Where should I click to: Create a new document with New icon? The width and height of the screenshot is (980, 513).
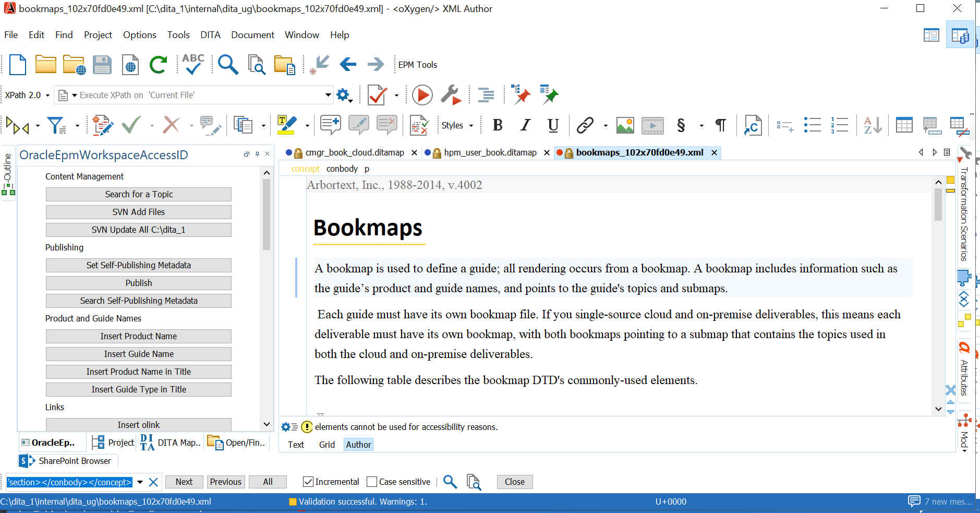pyautogui.click(x=18, y=65)
